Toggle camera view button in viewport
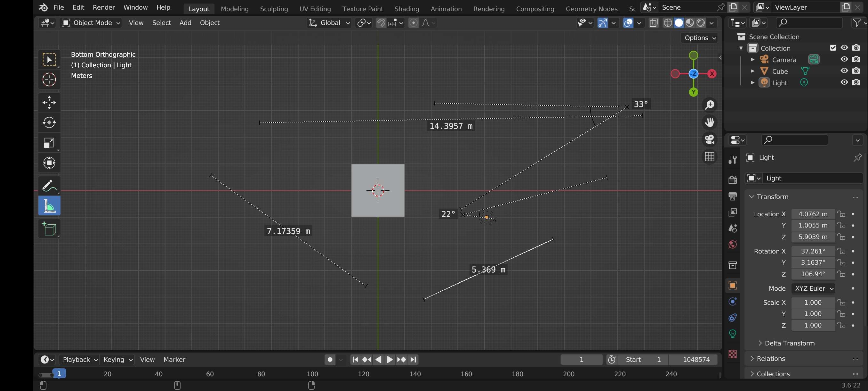 pos(710,139)
